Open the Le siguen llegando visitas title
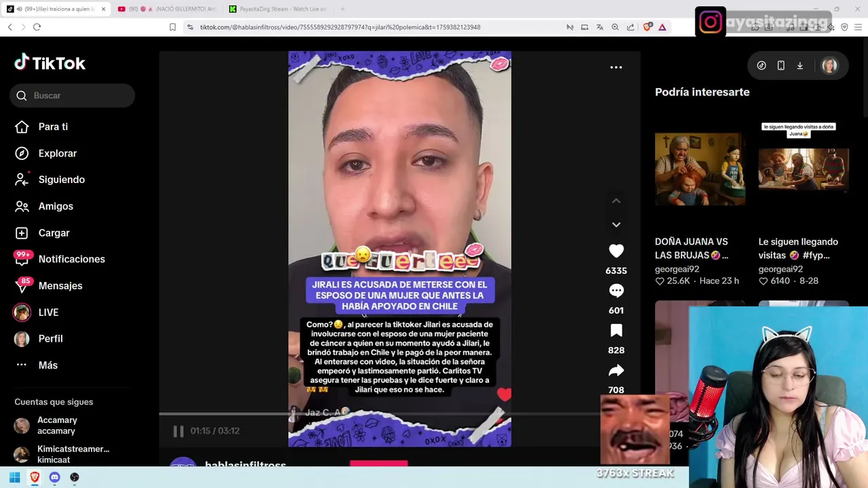 pyautogui.click(x=798, y=249)
